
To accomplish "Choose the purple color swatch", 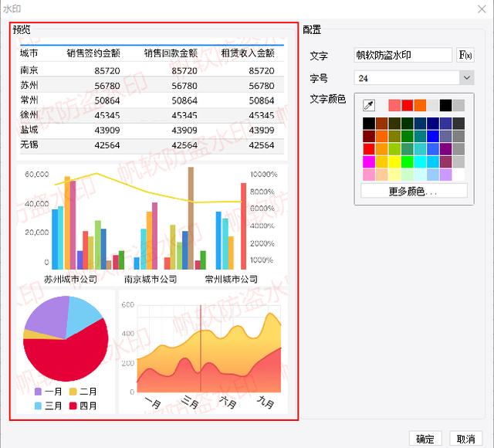I will (446, 149).
